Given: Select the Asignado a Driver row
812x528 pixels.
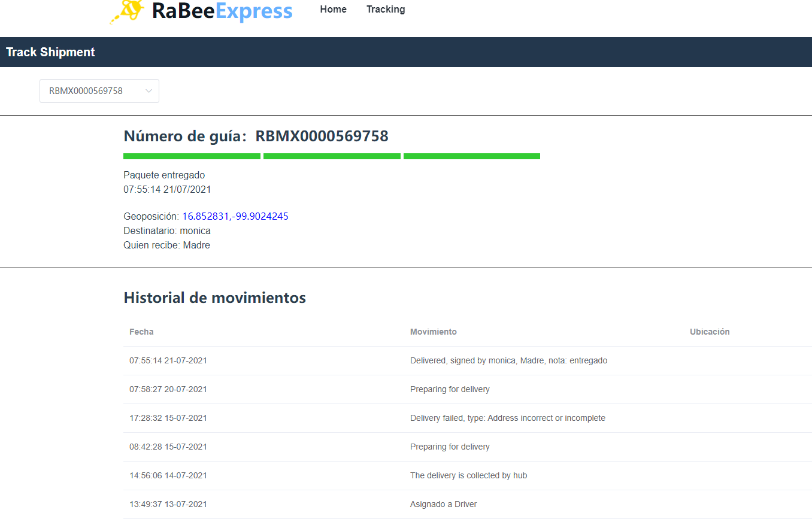Looking at the screenshot, I should click(443, 505).
